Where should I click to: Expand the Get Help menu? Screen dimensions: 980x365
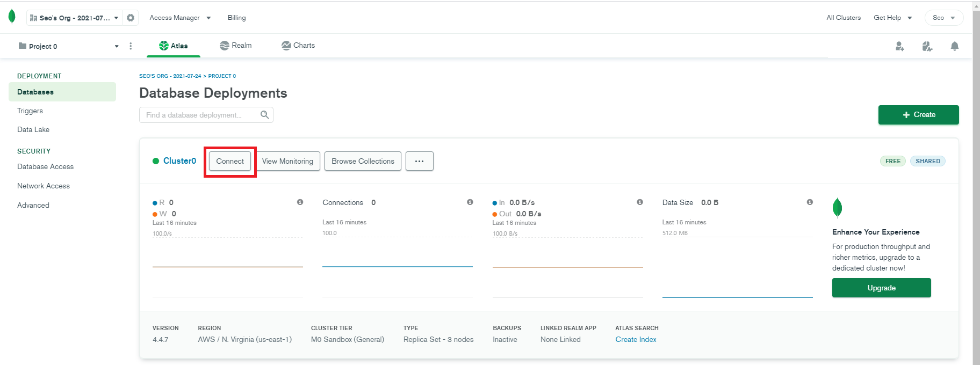click(892, 18)
